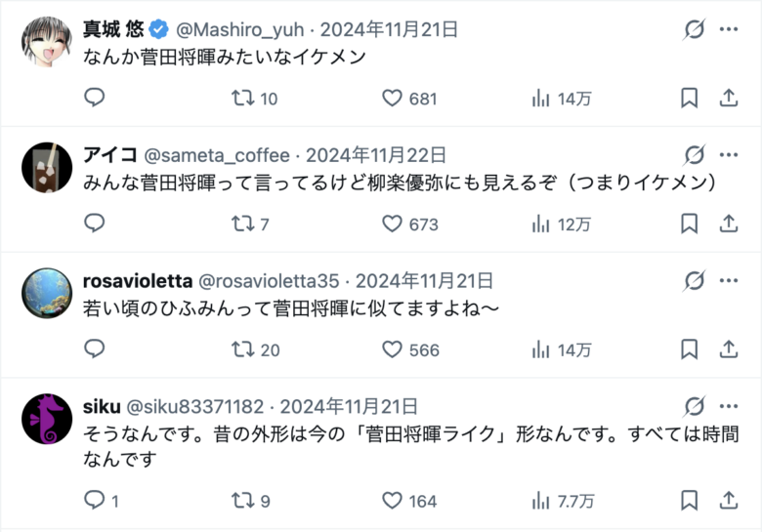Image resolution: width=762 pixels, height=532 pixels.
Task: Open siku's seahorse avatar
Action: pyautogui.click(x=47, y=419)
